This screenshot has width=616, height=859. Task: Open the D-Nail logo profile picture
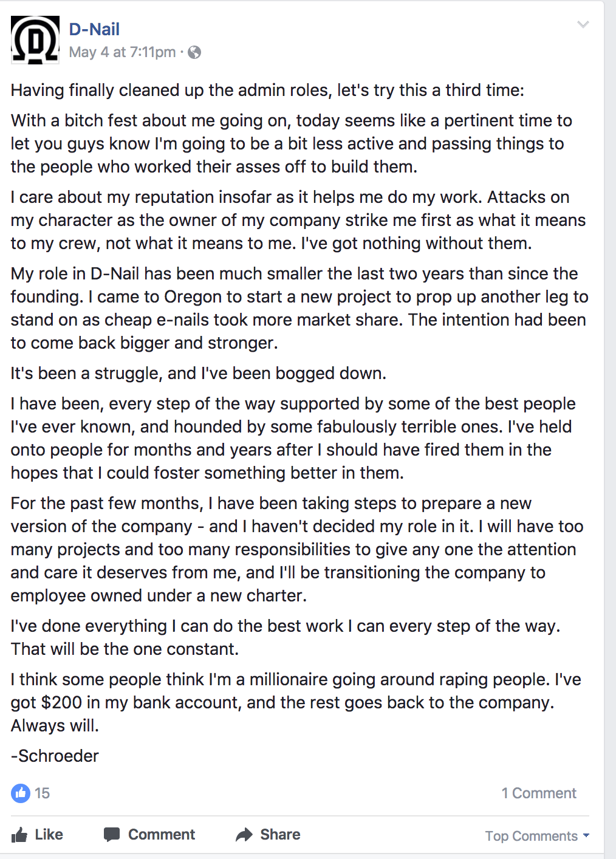click(35, 40)
